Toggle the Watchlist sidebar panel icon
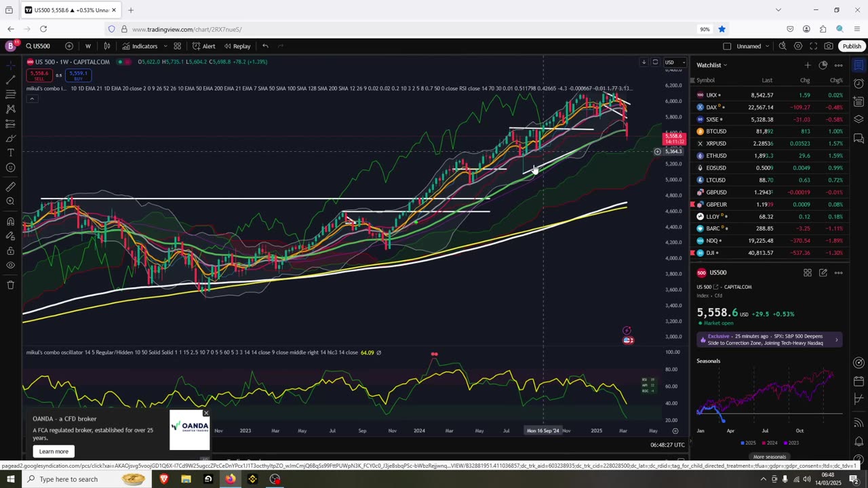The height and width of the screenshot is (488, 868). [x=859, y=65]
